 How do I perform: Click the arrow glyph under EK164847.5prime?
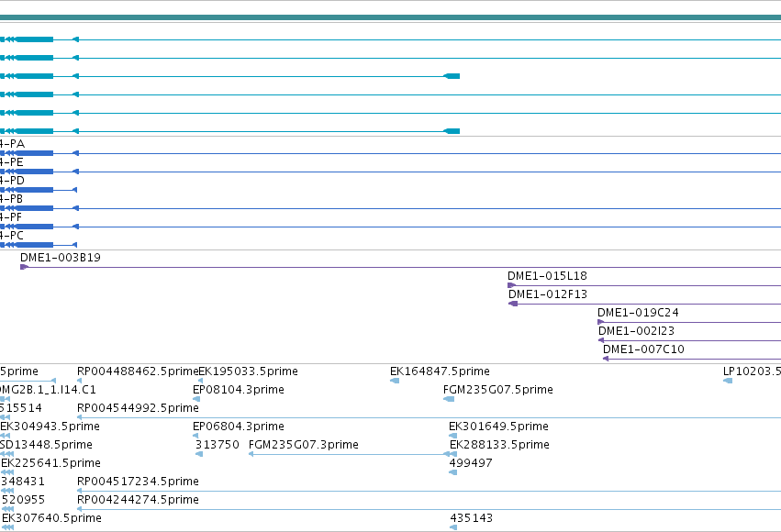pos(395,381)
